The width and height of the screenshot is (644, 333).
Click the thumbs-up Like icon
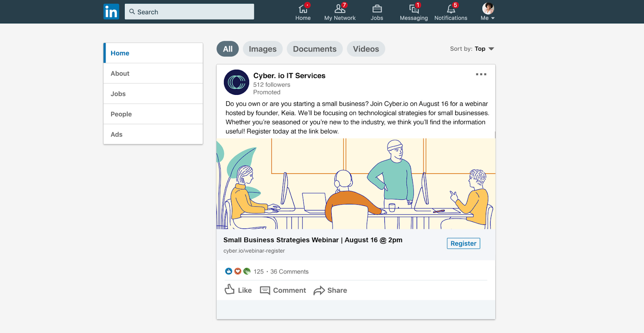(x=229, y=289)
